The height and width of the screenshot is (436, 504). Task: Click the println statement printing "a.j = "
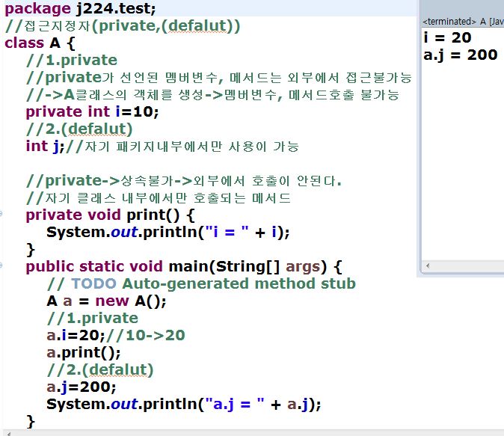183,404
